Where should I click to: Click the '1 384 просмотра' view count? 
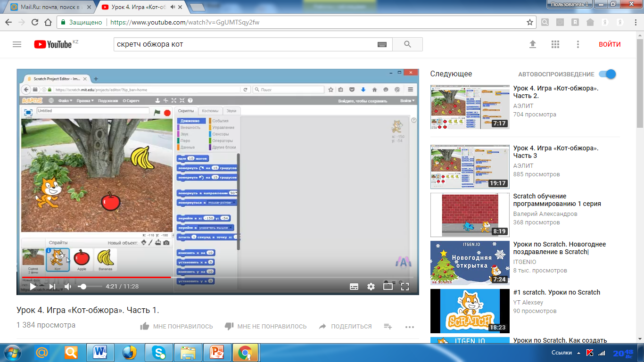tap(46, 325)
